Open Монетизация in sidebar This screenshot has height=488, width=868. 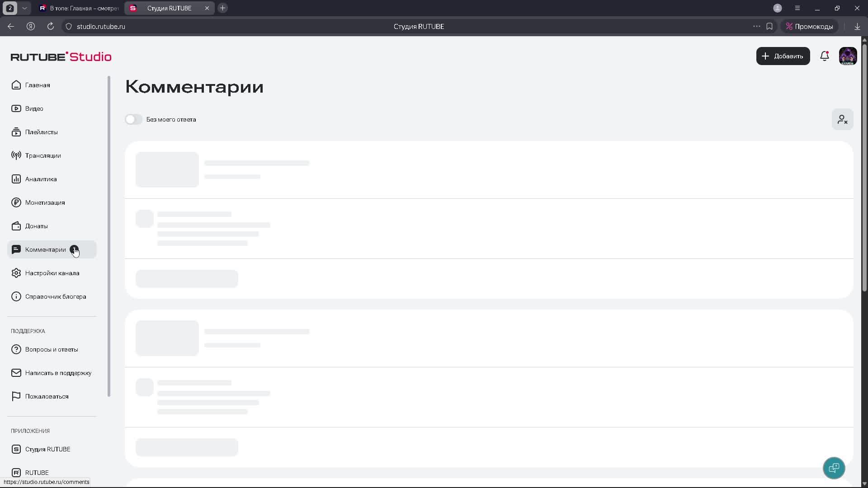[x=45, y=202]
